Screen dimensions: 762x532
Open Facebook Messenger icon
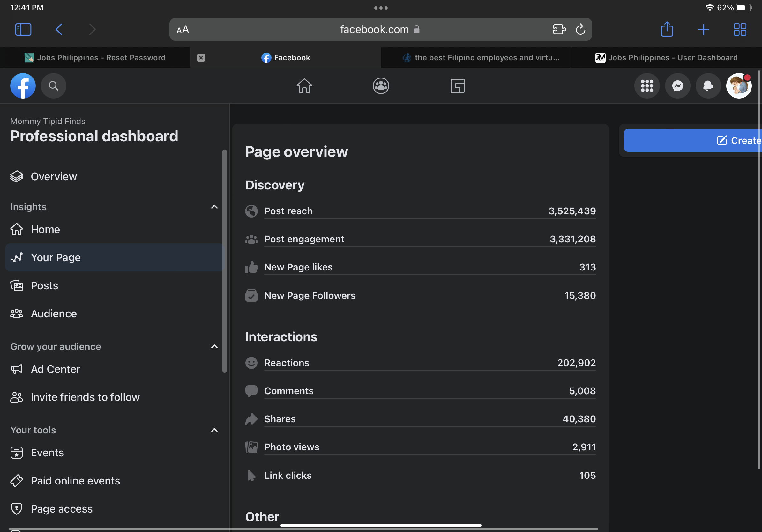point(677,86)
